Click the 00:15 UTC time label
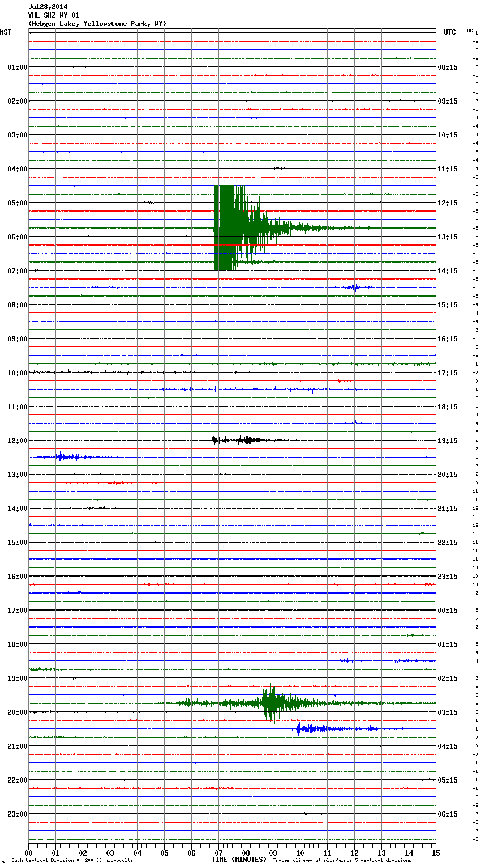481x868 pixels. click(x=448, y=611)
